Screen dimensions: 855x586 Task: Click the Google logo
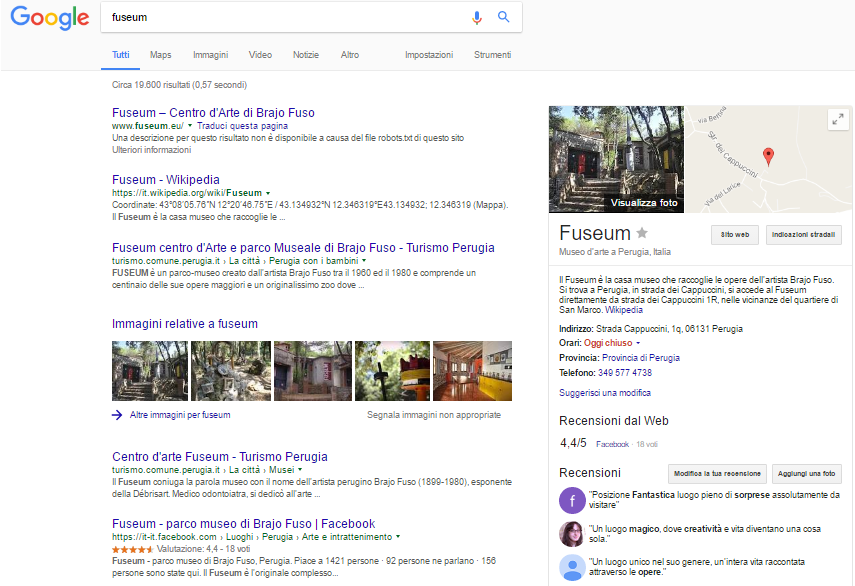(x=50, y=17)
